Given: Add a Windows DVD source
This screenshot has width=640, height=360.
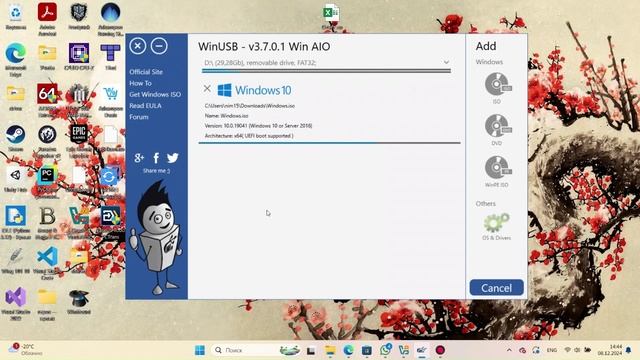Looking at the screenshot, I should (x=497, y=129).
